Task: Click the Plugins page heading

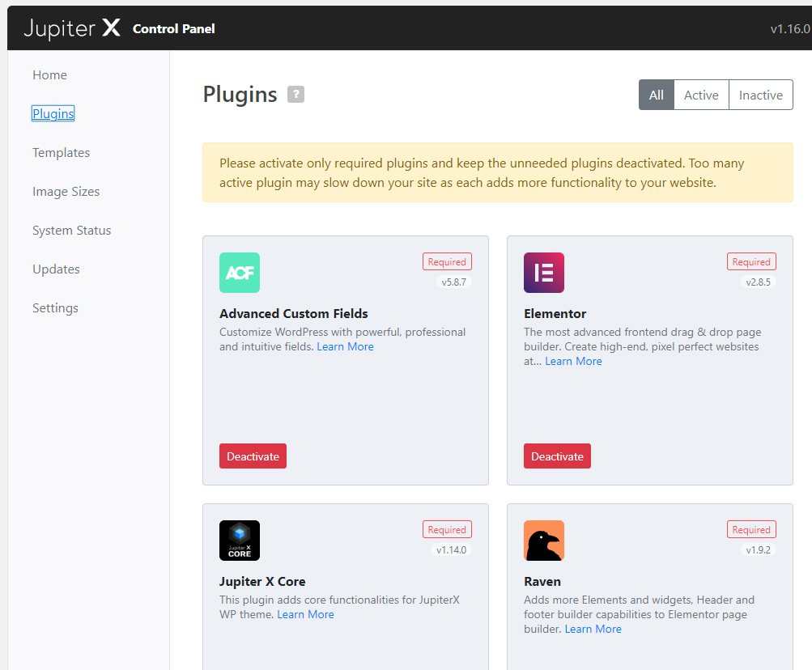Action: pos(240,94)
